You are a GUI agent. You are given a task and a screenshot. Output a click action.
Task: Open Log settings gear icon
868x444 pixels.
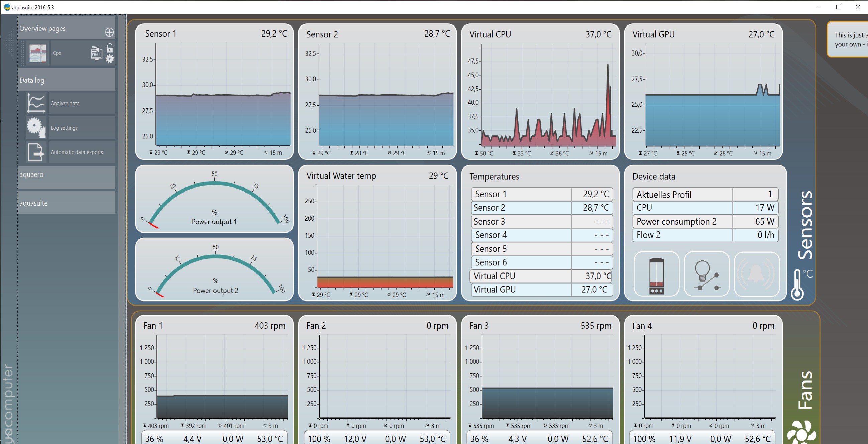pyautogui.click(x=36, y=128)
